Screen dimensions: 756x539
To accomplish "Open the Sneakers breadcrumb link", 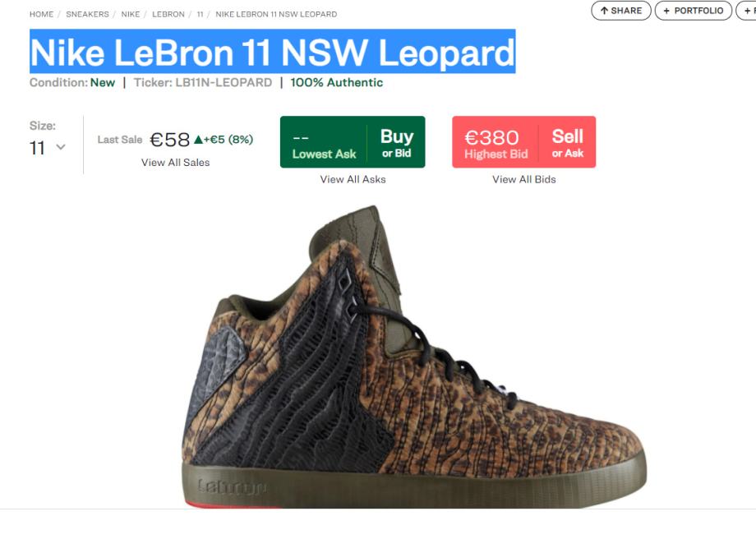I will point(87,15).
